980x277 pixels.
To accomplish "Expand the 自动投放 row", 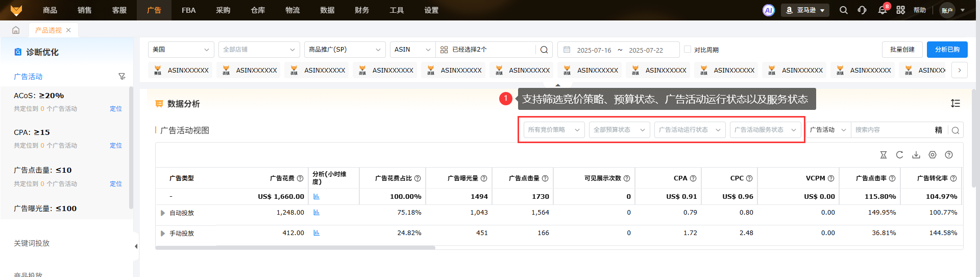I will (163, 213).
